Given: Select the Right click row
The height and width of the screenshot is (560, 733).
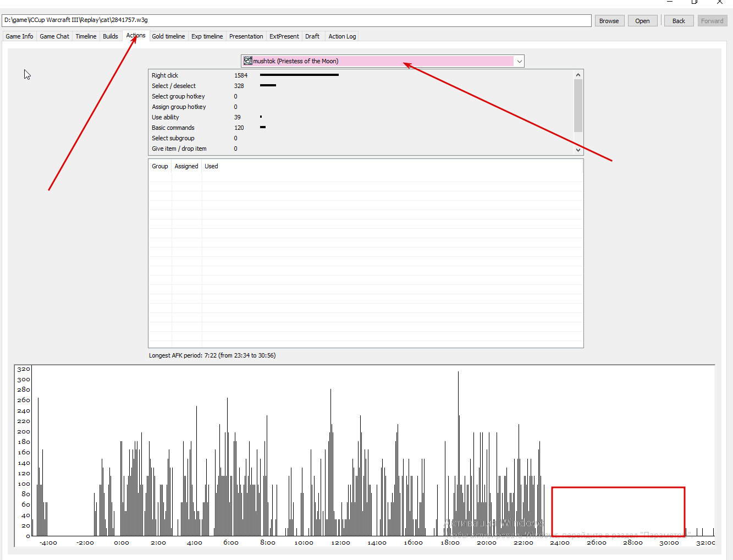Looking at the screenshot, I should pos(361,75).
